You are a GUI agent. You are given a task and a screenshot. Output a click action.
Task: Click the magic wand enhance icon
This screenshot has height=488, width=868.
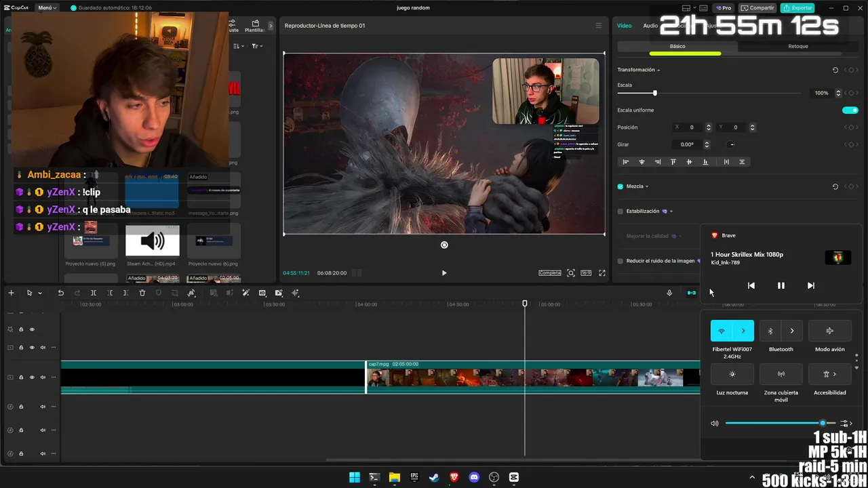(x=245, y=293)
